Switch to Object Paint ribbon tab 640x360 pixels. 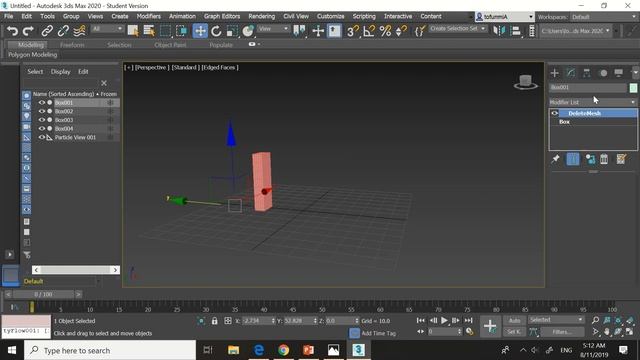[x=170, y=45]
